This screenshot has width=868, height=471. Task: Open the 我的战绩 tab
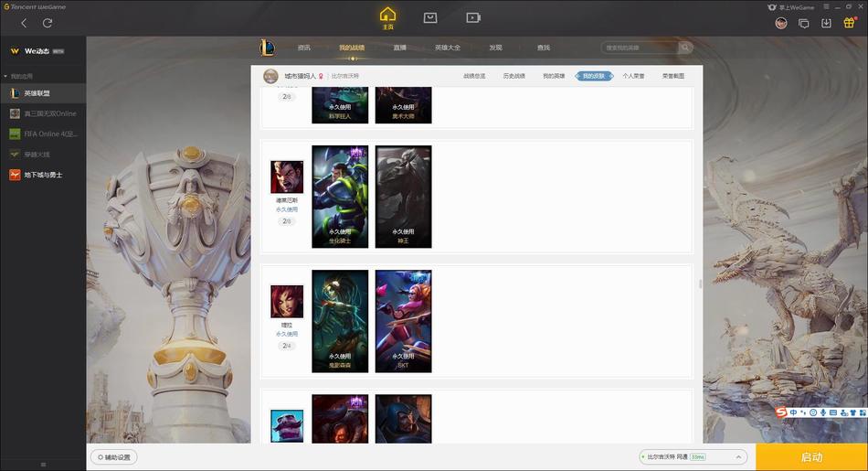point(352,48)
